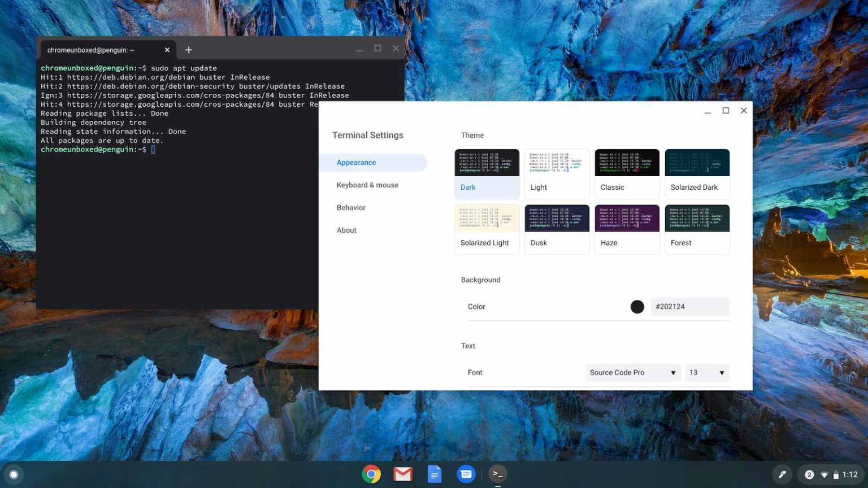
Task: Open the About section
Action: (x=346, y=230)
